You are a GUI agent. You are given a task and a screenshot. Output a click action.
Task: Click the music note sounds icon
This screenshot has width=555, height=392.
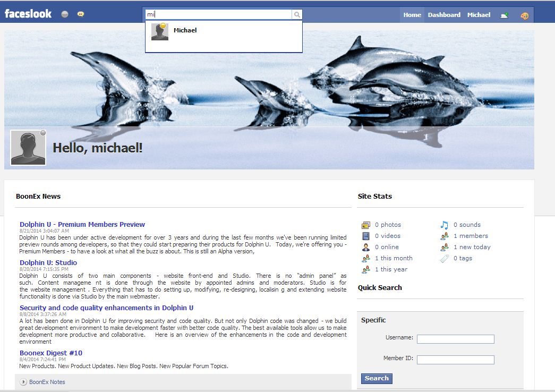click(x=445, y=225)
